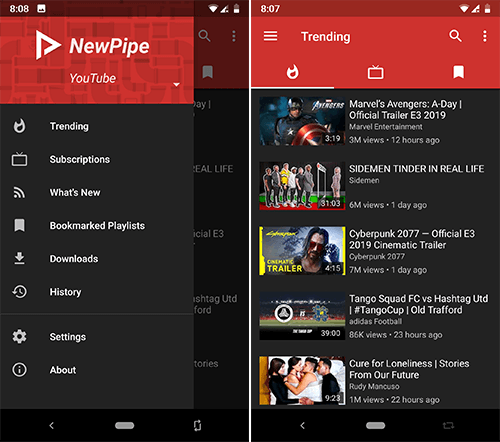Viewport: 500px width, 442px height.
Task: Click the flame icon beside Trending in drawer
Action: coord(19,126)
